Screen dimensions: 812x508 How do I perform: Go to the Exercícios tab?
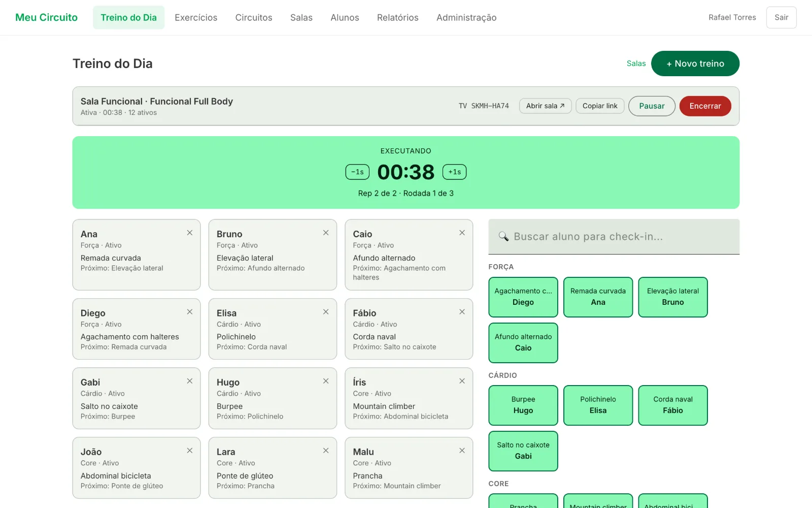[196, 17]
